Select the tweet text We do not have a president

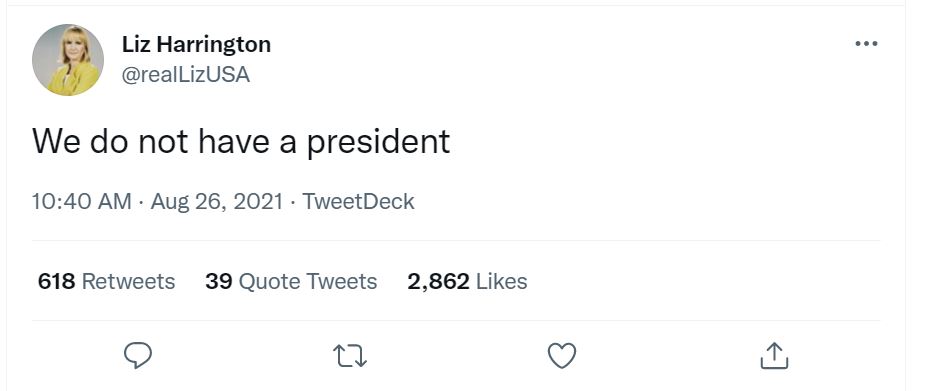[x=241, y=142]
